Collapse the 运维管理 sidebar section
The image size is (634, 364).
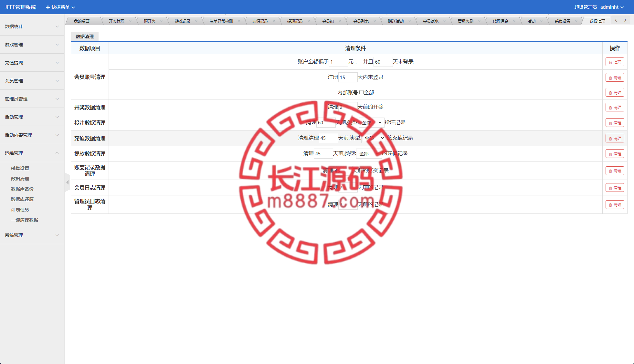click(32, 153)
